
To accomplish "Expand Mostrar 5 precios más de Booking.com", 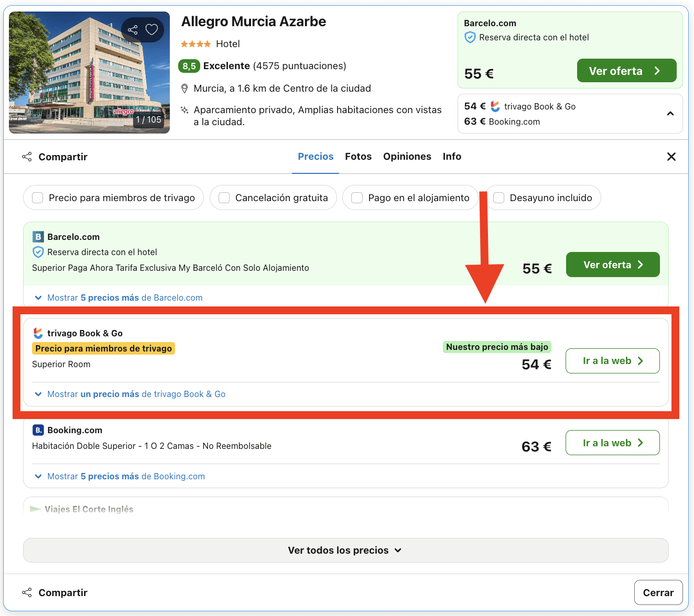I will [119, 476].
